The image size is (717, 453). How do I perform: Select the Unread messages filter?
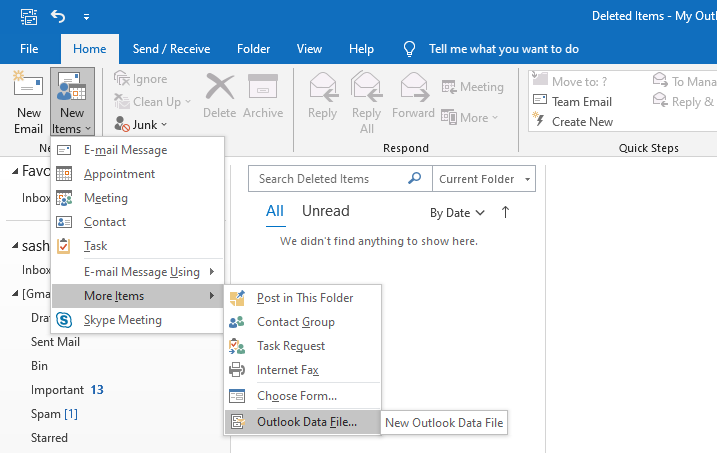point(326,211)
